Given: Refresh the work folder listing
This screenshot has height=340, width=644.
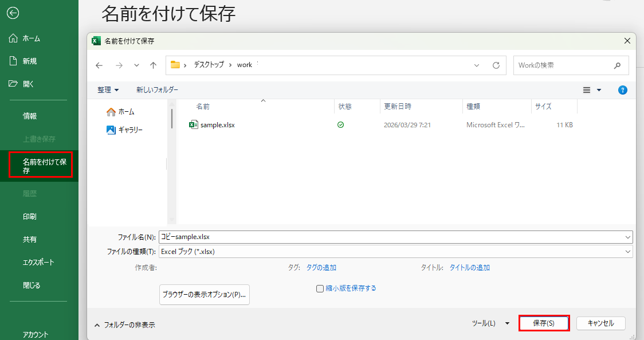Looking at the screenshot, I should [496, 65].
